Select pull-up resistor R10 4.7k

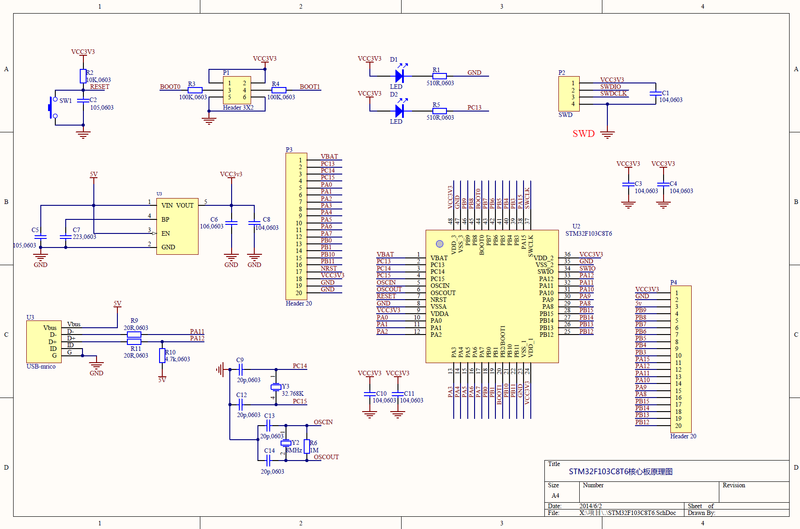(162, 356)
